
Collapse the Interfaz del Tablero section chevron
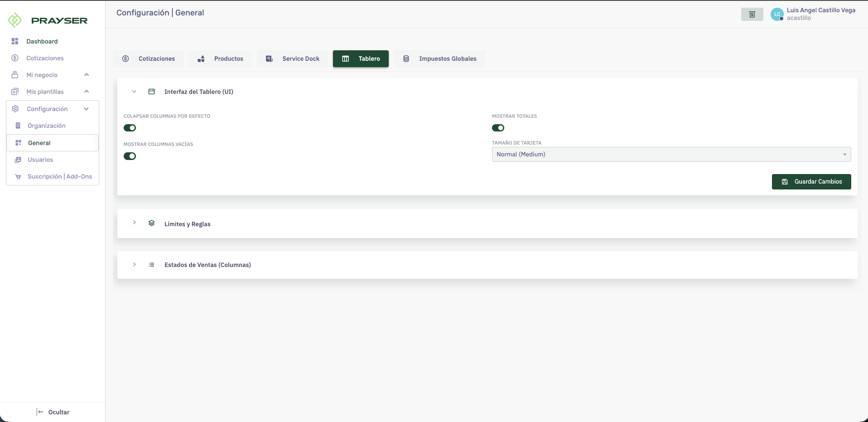(x=134, y=92)
